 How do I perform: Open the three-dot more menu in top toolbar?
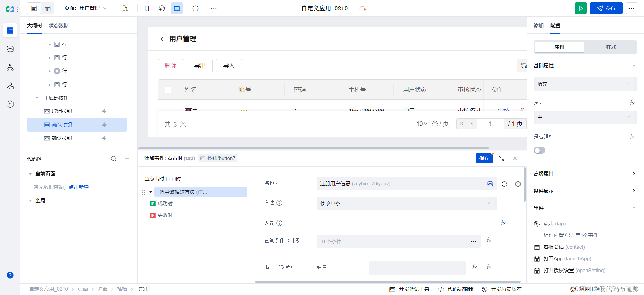pos(214,8)
